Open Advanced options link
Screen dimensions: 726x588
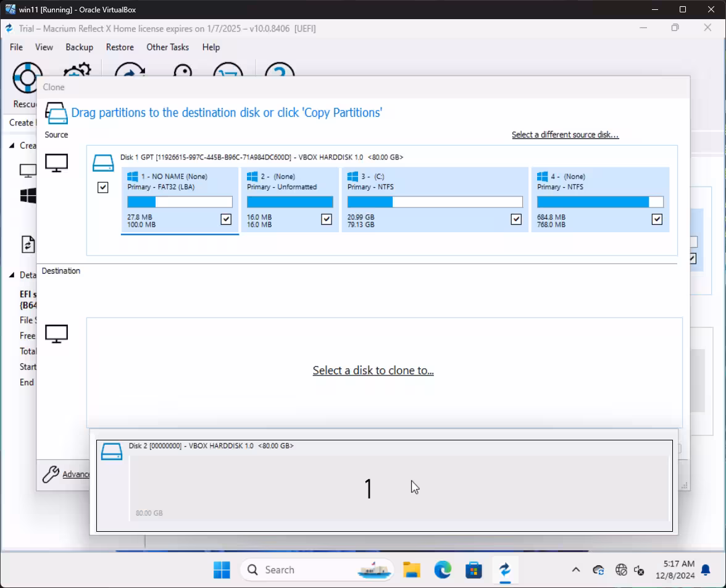click(x=76, y=474)
